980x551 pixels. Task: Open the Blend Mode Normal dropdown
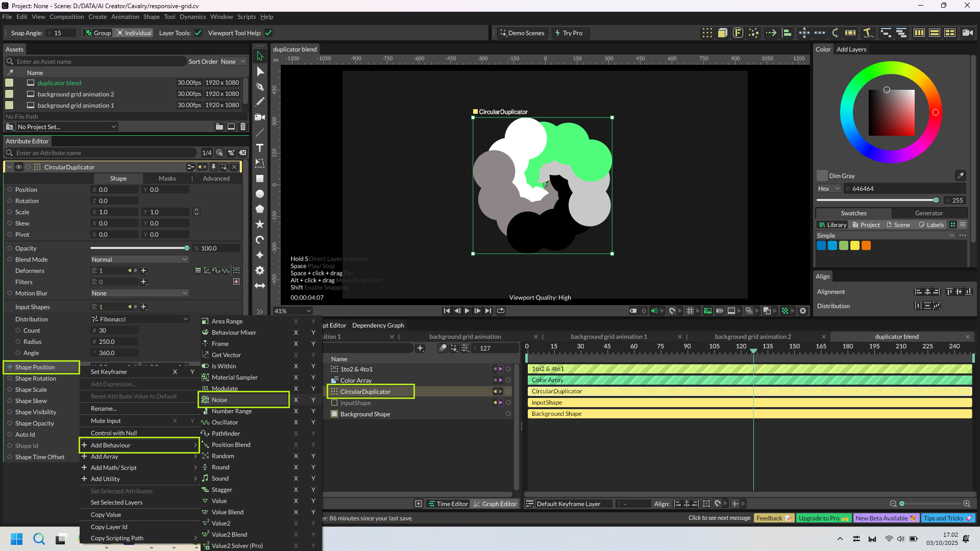(139, 260)
